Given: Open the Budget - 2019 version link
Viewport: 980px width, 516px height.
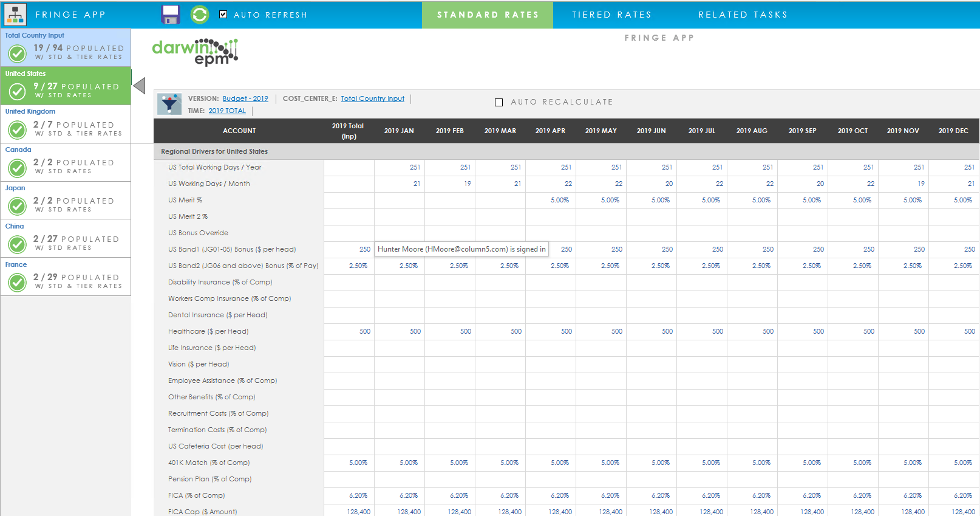Looking at the screenshot, I should (x=245, y=98).
